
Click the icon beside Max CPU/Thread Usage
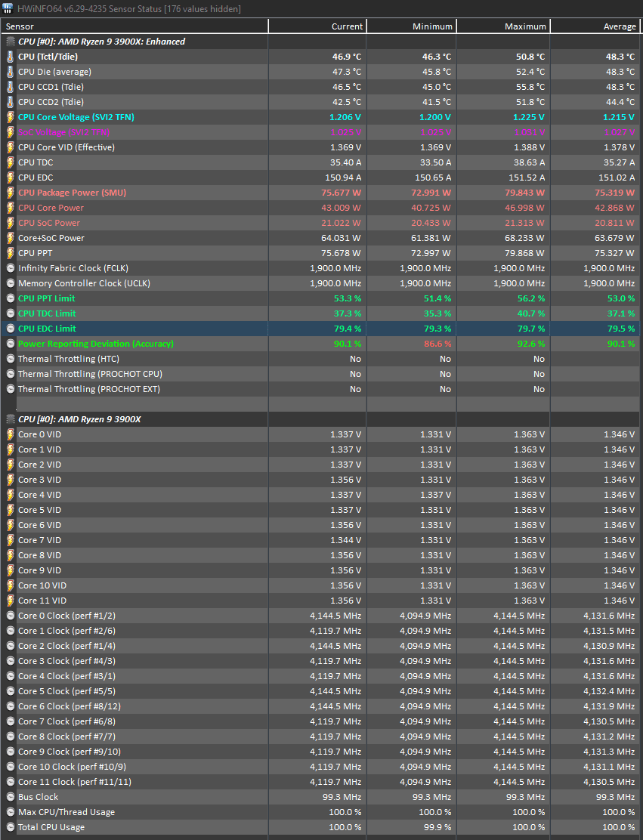(x=10, y=812)
